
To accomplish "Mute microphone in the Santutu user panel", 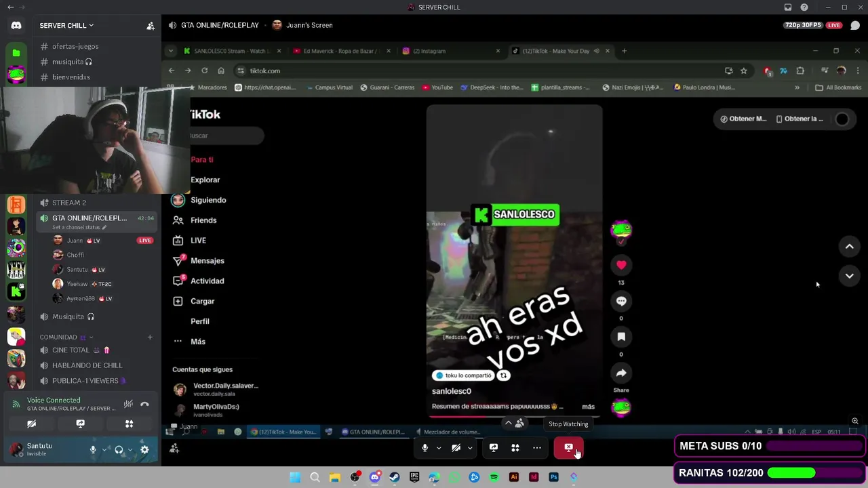I will pyautogui.click(x=94, y=449).
